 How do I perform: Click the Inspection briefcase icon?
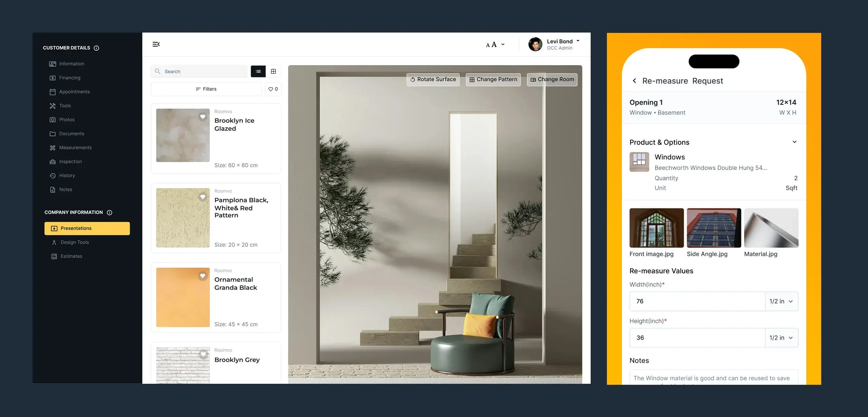53,162
